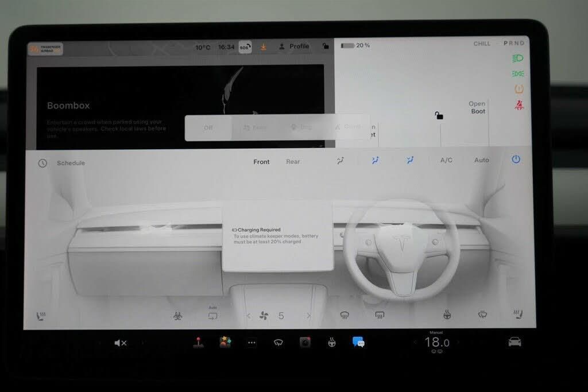The height and width of the screenshot is (392, 588).
Task: Enable Auto climate mode
Action: pos(482,160)
